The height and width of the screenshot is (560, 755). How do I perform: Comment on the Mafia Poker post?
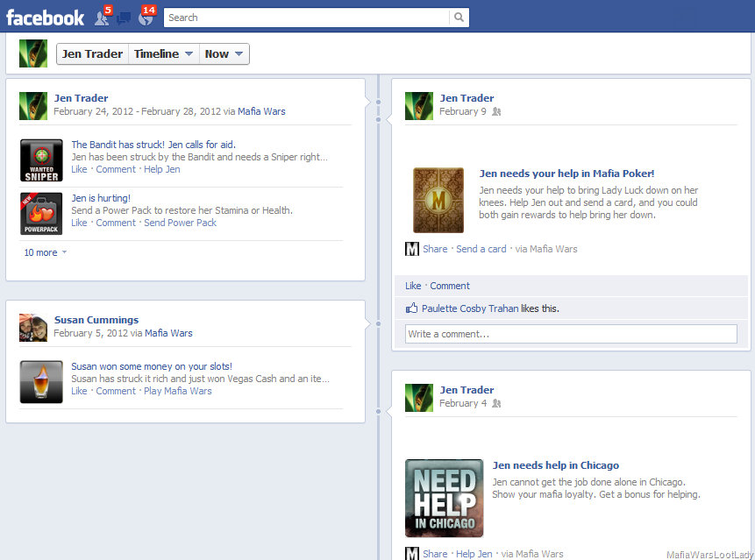[x=450, y=286]
